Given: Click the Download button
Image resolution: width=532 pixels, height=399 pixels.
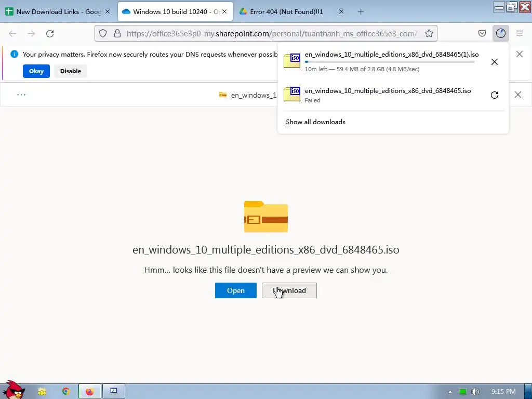Looking at the screenshot, I should point(289,290).
